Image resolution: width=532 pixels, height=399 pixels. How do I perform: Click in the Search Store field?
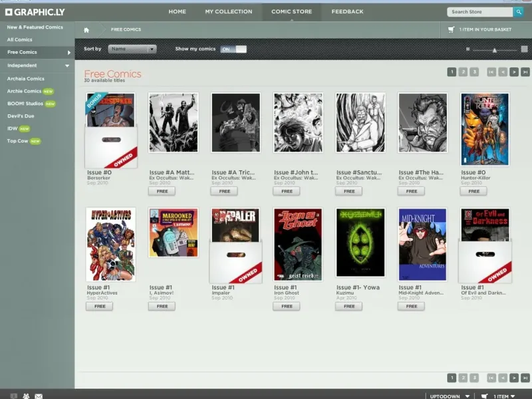click(479, 12)
